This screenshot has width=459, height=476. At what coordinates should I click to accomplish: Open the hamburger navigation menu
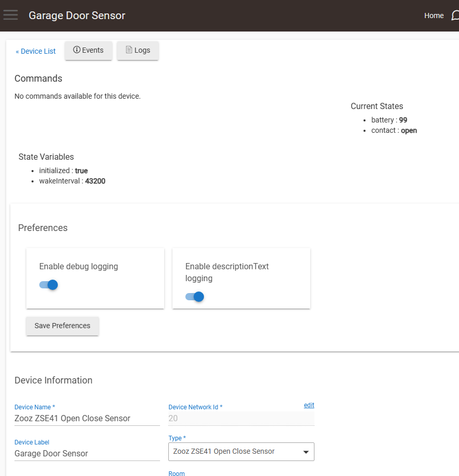click(11, 15)
